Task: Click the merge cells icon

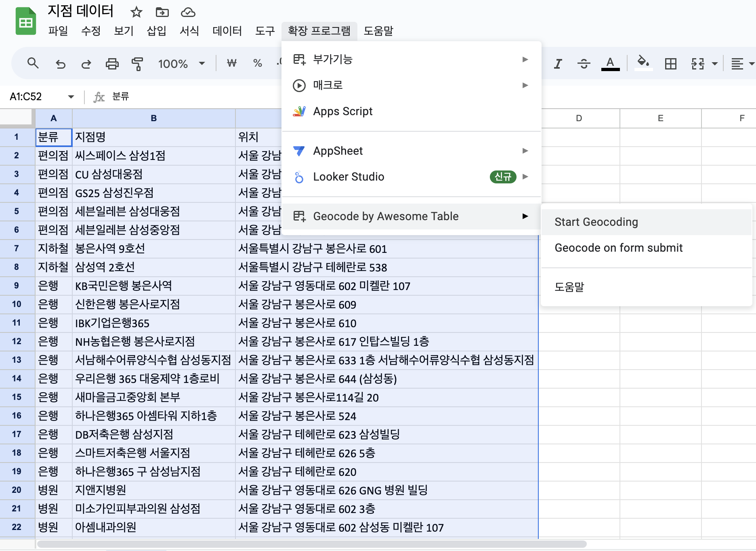Action: [698, 63]
